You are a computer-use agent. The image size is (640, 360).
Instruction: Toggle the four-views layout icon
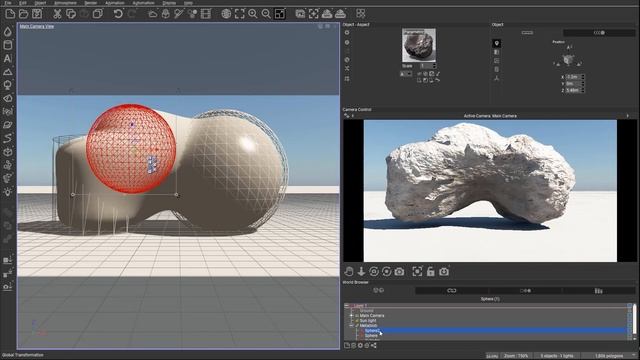coord(280,14)
